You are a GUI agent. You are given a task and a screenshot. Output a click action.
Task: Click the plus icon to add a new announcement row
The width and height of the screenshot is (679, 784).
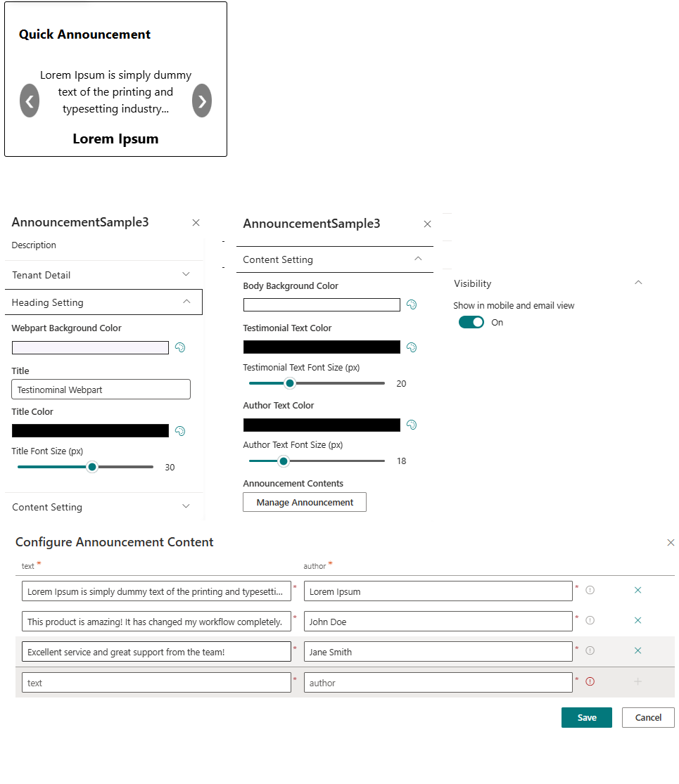coord(637,681)
